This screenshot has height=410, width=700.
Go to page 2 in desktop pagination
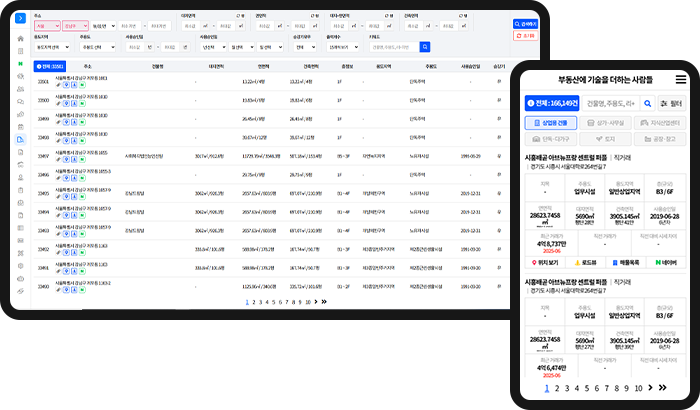pyautogui.click(x=253, y=301)
